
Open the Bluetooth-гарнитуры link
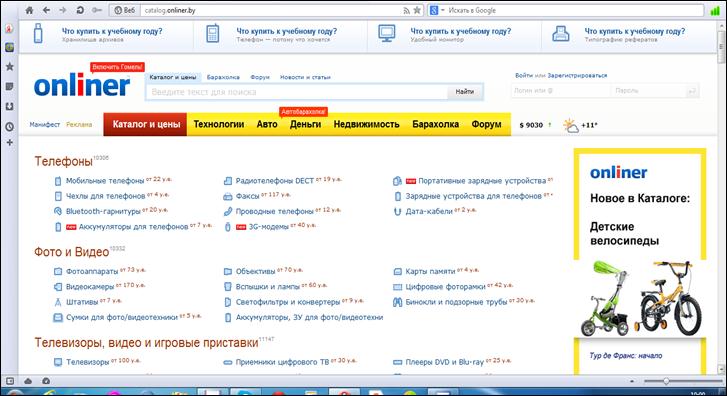(103, 211)
